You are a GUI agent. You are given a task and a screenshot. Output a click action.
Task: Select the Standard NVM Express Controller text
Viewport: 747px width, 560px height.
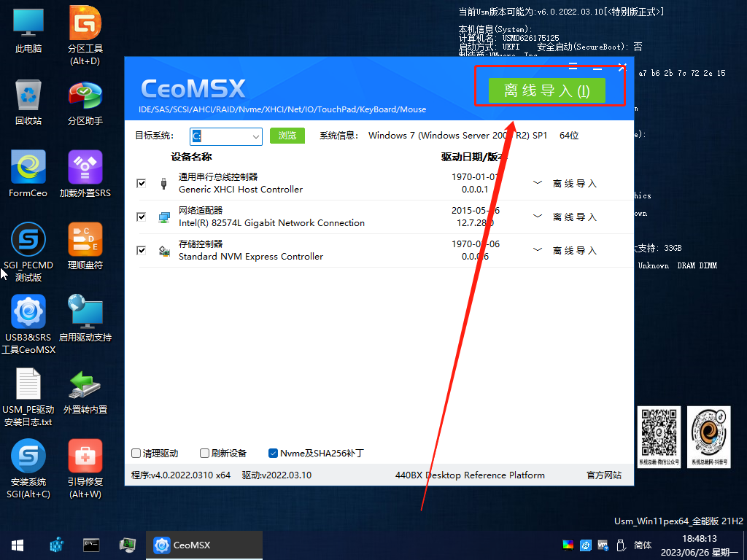[251, 257]
